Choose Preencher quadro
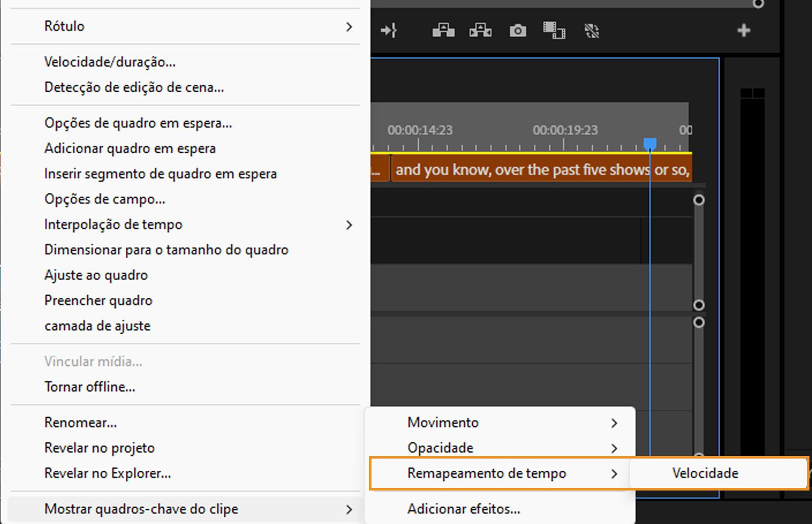 pyautogui.click(x=98, y=300)
